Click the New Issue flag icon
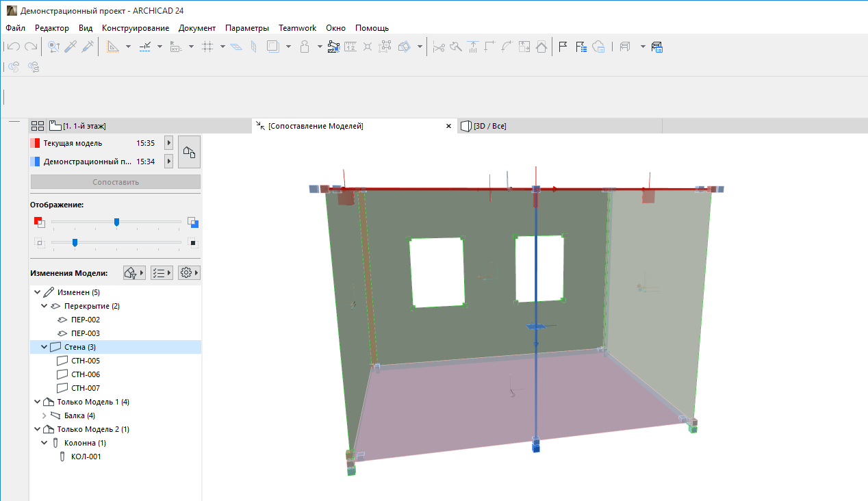Viewport: 868px width, 501px height. pyautogui.click(x=563, y=47)
